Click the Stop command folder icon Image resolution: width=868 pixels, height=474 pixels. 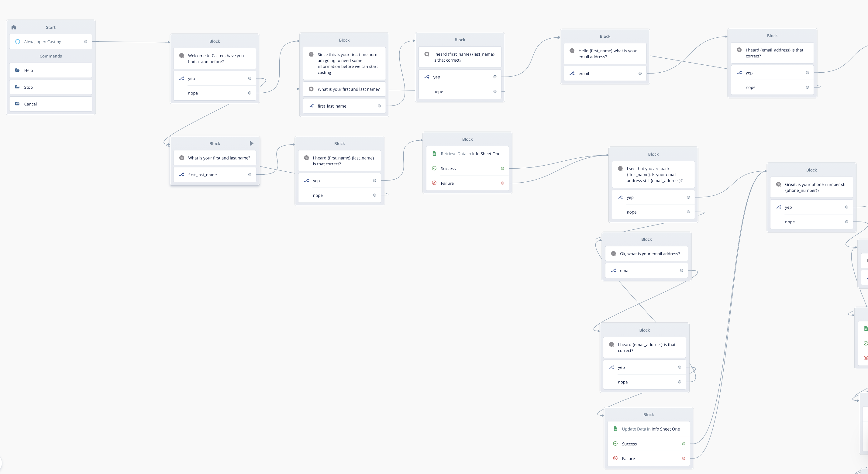click(17, 87)
